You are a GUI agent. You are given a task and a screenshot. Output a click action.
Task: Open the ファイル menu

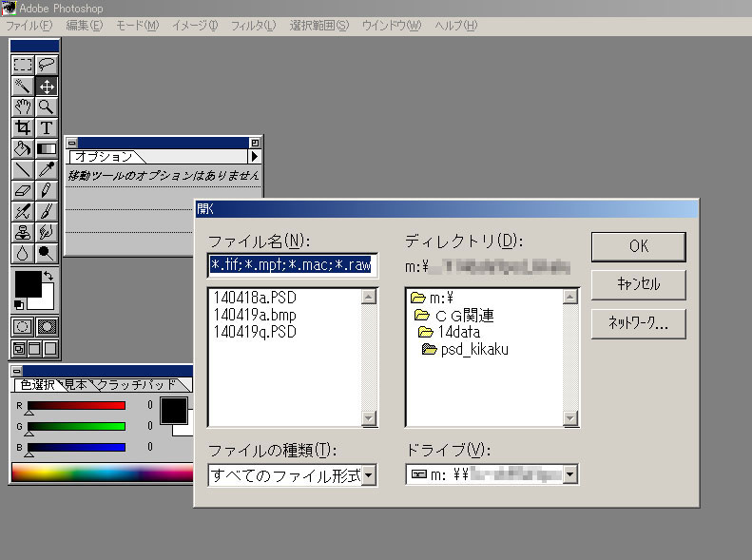29,26
